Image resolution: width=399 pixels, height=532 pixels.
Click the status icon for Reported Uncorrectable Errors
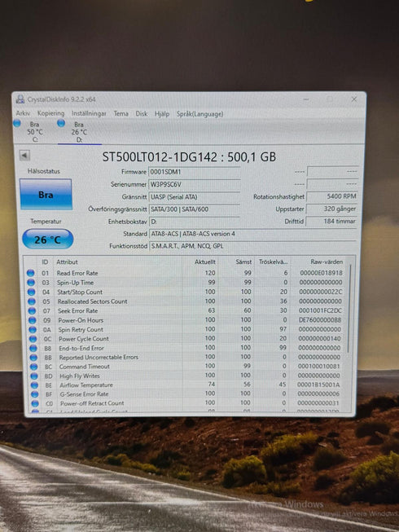tap(33, 358)
